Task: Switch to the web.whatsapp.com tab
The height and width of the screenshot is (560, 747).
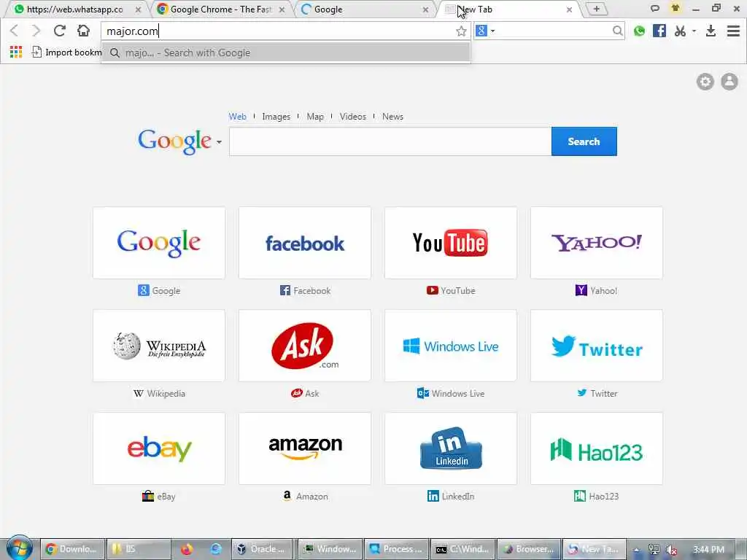Action: pos(75,9)
